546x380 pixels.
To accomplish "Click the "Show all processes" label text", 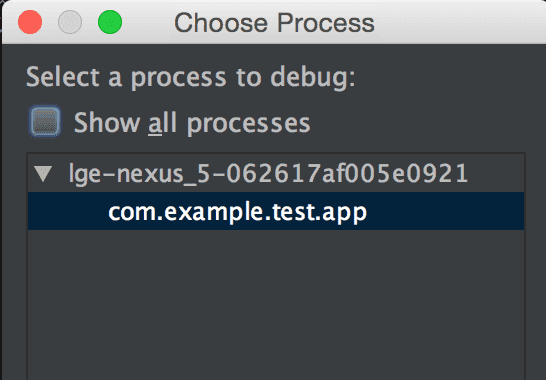I will point(192,123).
